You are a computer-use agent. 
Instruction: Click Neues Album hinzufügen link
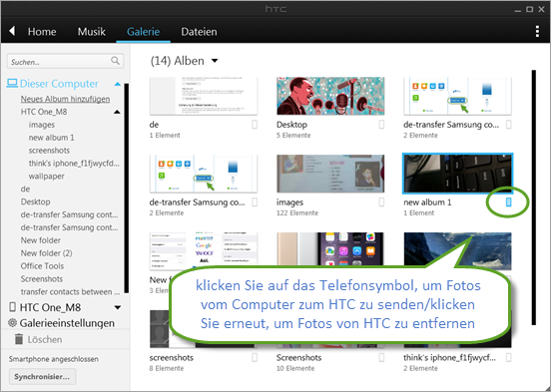pos(65,99)
